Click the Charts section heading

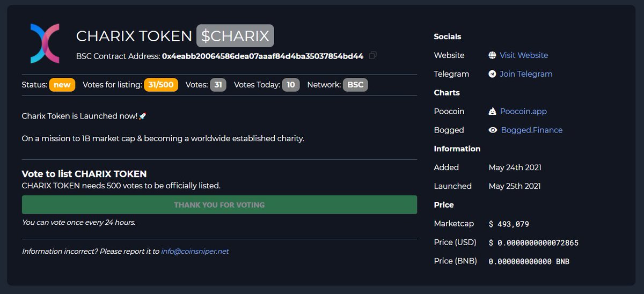[x=447, y=93]
